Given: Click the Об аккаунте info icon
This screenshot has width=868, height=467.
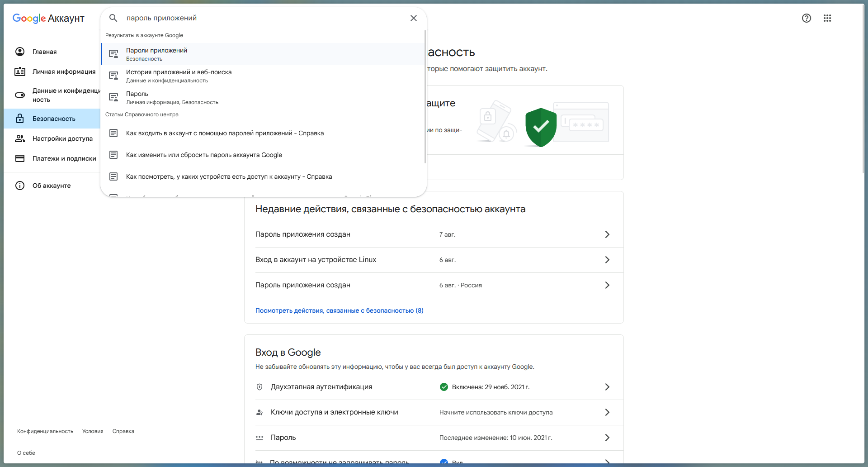Looking at the screenshot, I should point(20,186).
